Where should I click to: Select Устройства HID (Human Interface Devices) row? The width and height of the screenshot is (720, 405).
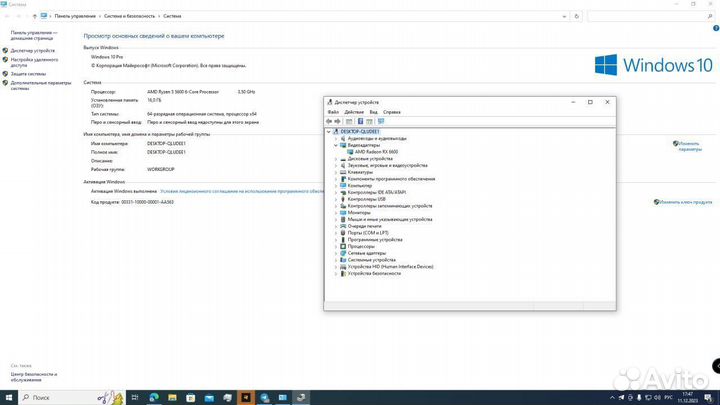[390, 267]
